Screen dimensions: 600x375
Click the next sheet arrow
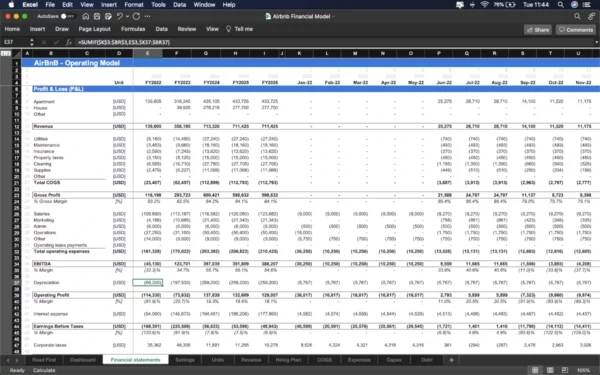point(17,360)
